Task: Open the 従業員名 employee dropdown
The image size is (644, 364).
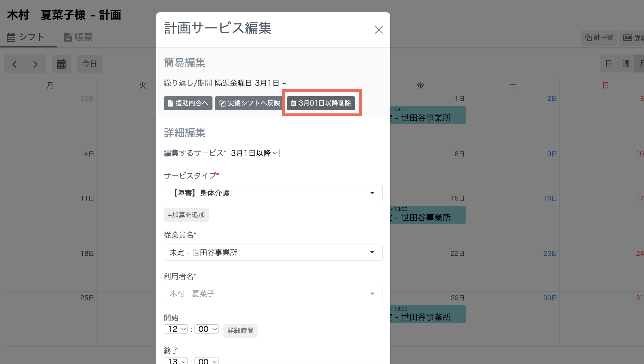Action: click(273, 252)
